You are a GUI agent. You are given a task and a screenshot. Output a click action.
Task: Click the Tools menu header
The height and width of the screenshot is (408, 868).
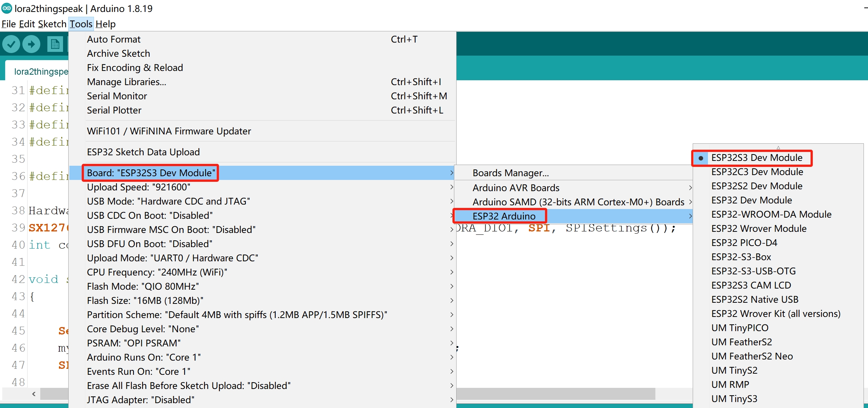81,24
